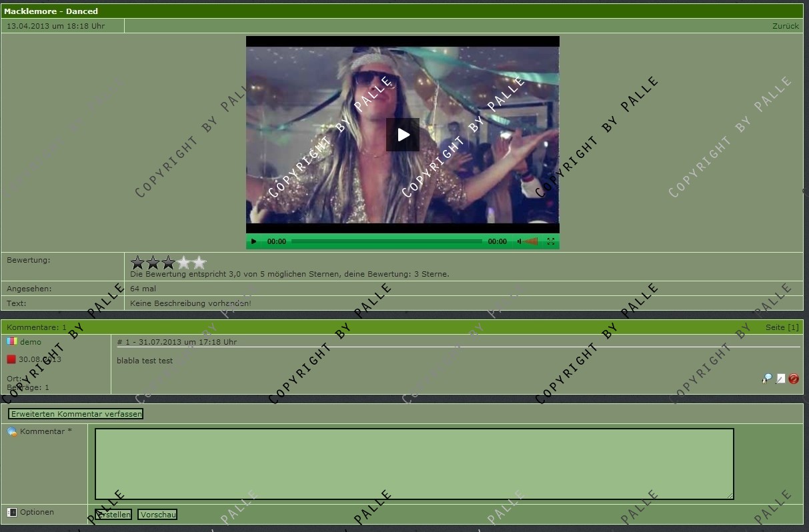Click the video thumbnail frame
The height and width of the screenshot is (532, 809).
pos(403,135)
